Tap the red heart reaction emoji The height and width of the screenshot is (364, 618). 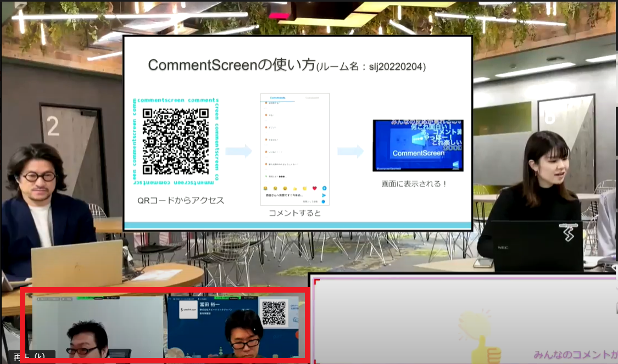(315, 188)
